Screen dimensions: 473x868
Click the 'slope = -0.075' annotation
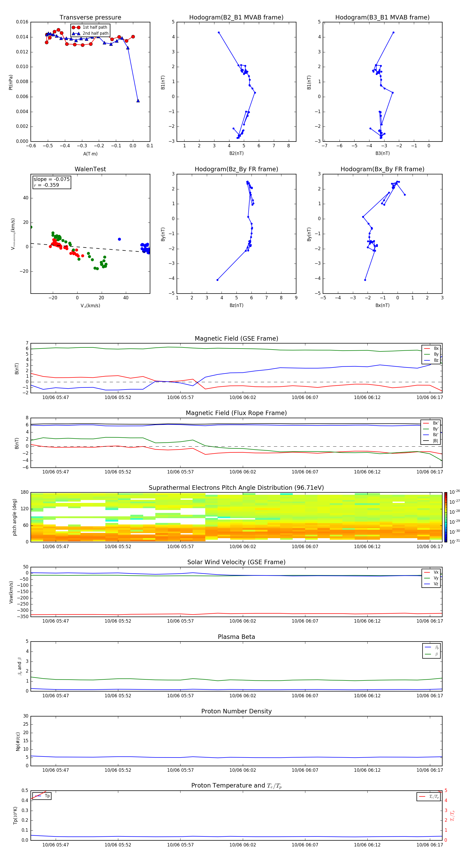(52, 179)
